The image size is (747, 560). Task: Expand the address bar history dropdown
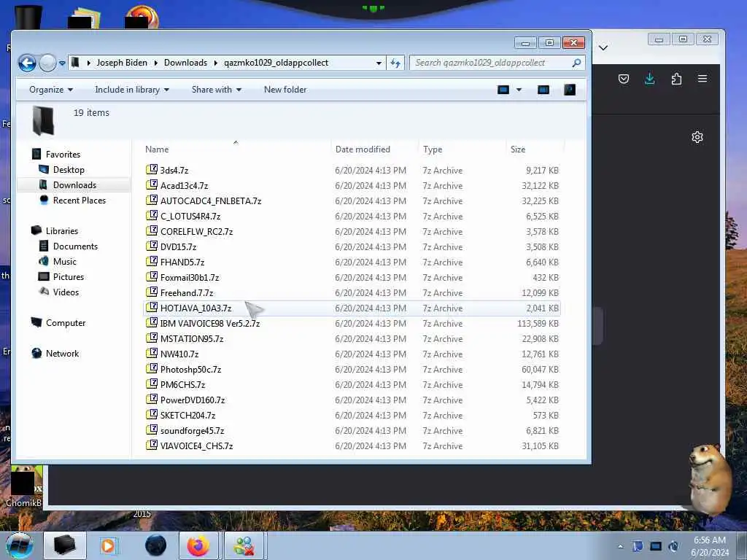pyautogui.click(x=379, y=63)
